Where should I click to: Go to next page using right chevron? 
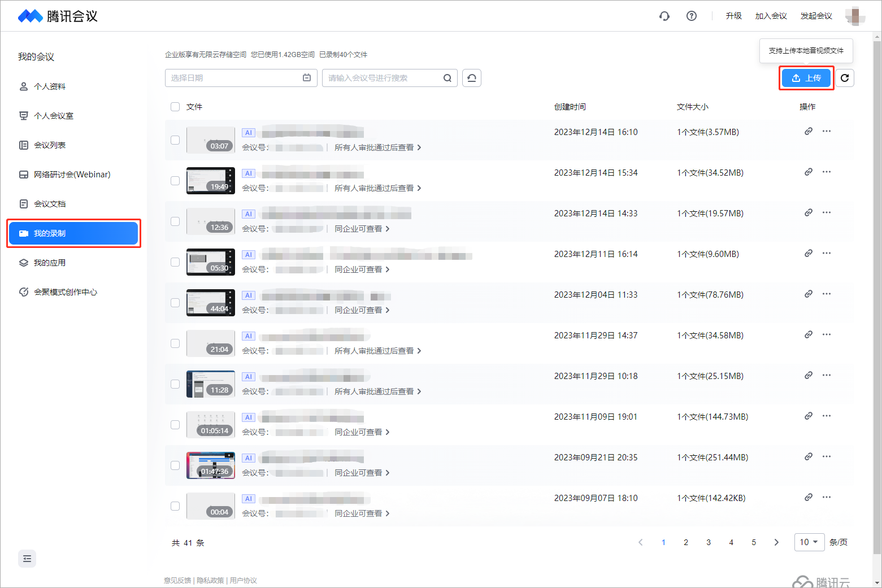click(x=776, y=542)
